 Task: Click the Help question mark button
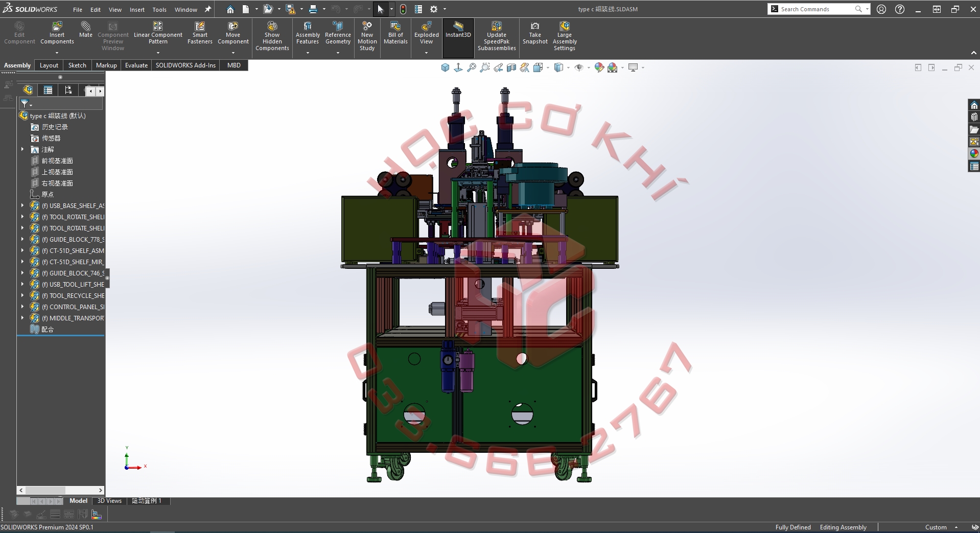point(900,9)
